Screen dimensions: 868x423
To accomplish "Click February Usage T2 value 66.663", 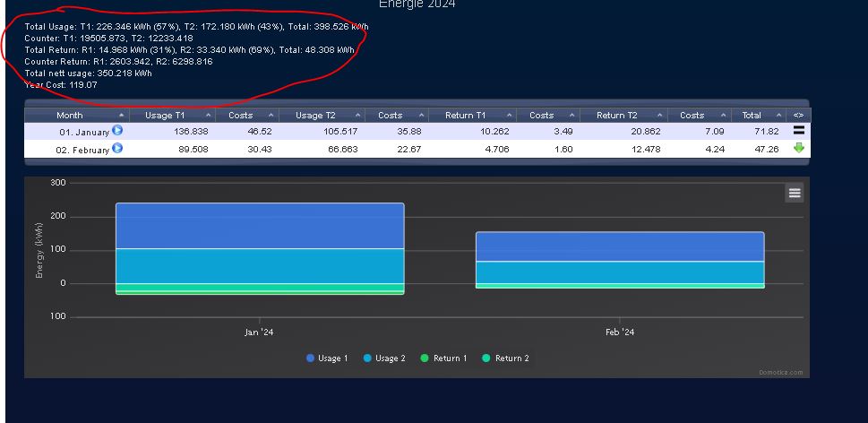I will coord(343,149).
